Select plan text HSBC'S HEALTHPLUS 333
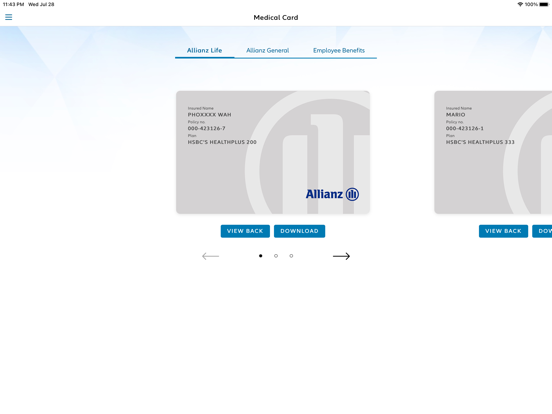The height and width of the screenshot is (414, 552). click(x=480, y=142)
